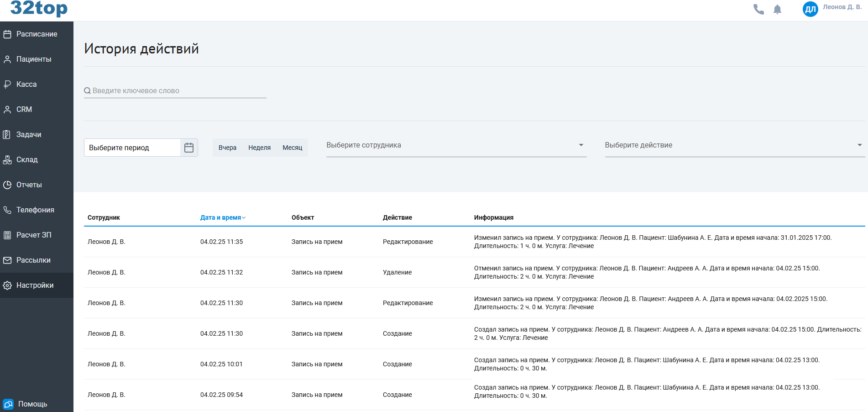Click the Выберите период date field
868x412 pixels.
click(132, 148)
